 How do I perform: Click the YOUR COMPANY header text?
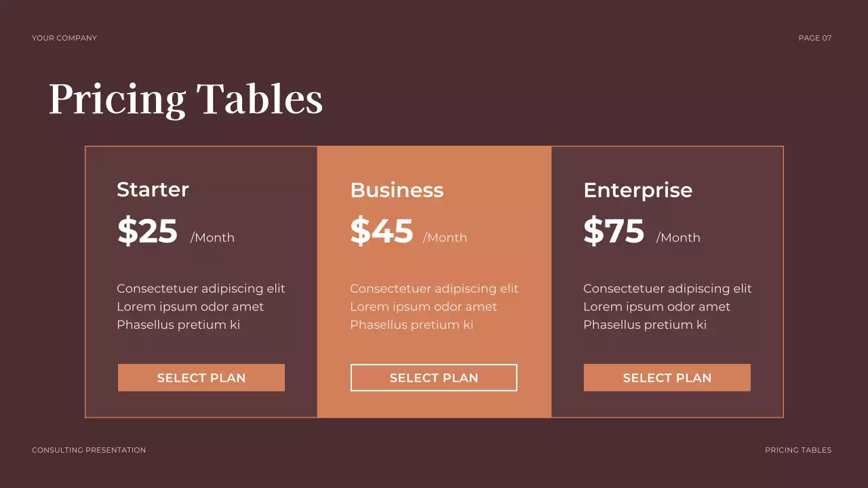[64, 38]
